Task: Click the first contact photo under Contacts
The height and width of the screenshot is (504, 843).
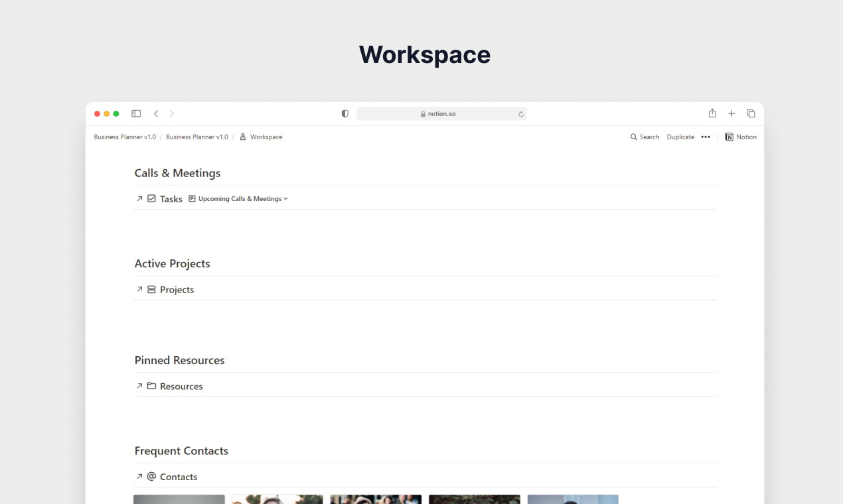Action: [x=179, y=499]
